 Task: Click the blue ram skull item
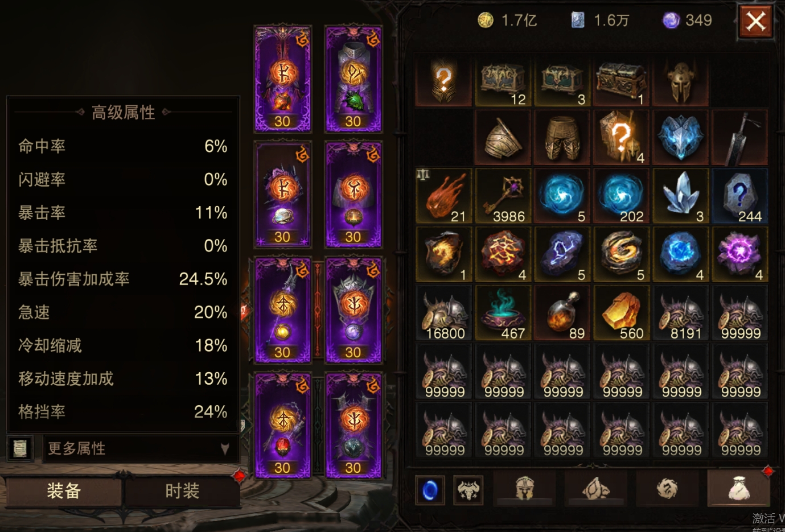tap(680, 137)
